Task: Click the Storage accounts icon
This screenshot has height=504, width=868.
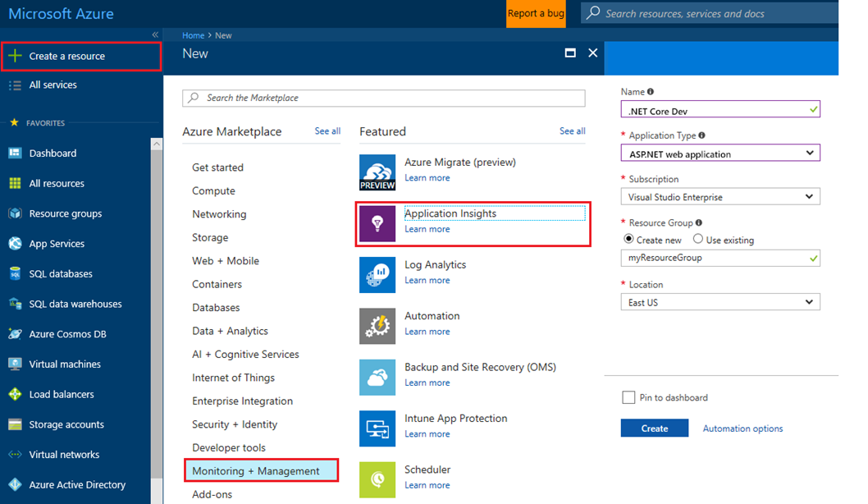Action: coord(15,424)
